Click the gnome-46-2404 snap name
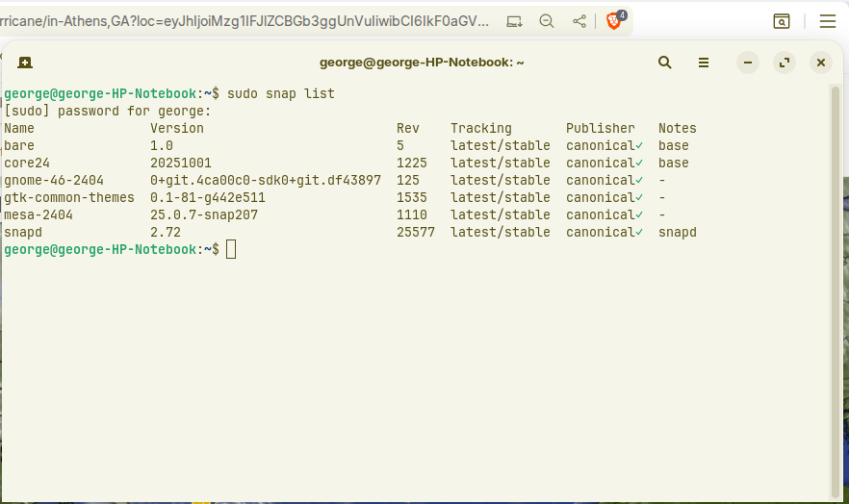This screenshot has height=504, width=849. point(53,180)
